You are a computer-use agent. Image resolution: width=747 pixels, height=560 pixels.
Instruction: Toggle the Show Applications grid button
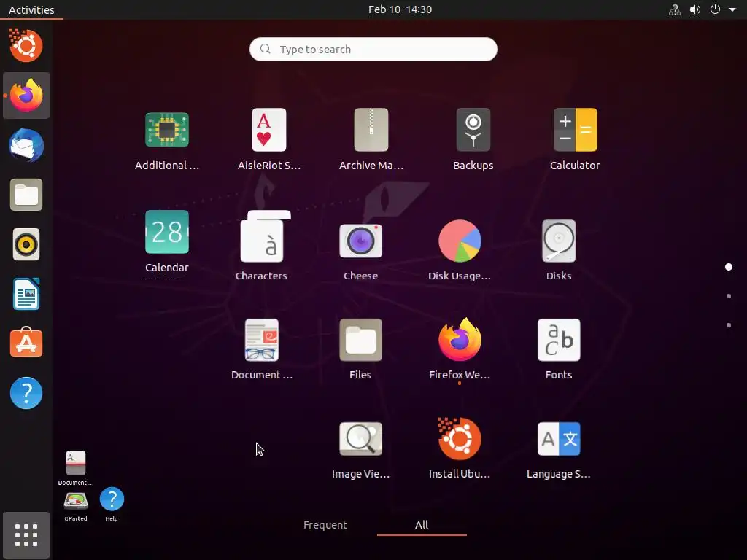pyautogui.click(x=26, y=535)
